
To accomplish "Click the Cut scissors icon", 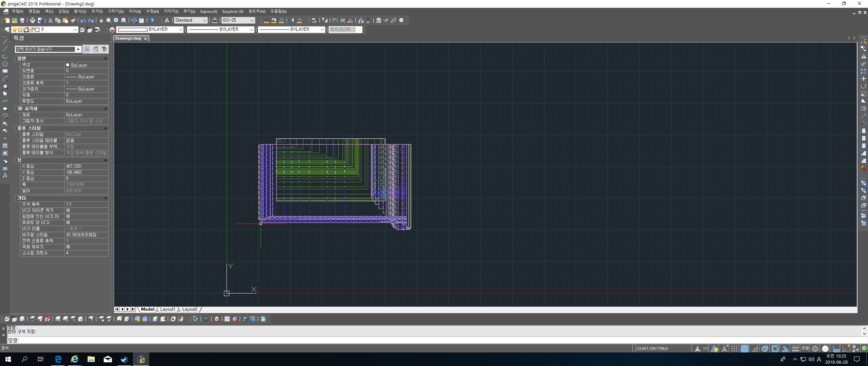I will coord(50,20).
